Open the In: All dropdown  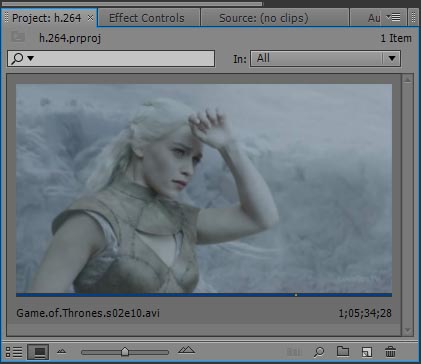tap(325, 59)
